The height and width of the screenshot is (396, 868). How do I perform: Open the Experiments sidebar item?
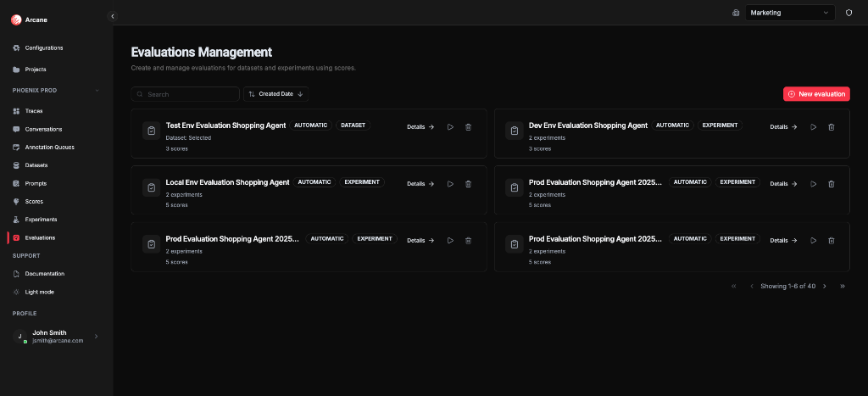coord(41,220)
